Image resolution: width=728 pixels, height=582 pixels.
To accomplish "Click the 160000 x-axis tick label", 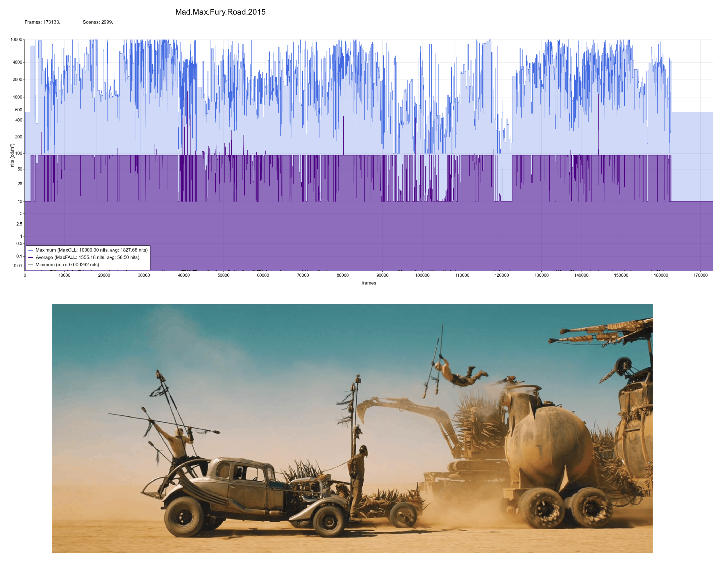I will pyautogui.click(x=661, y=275).
